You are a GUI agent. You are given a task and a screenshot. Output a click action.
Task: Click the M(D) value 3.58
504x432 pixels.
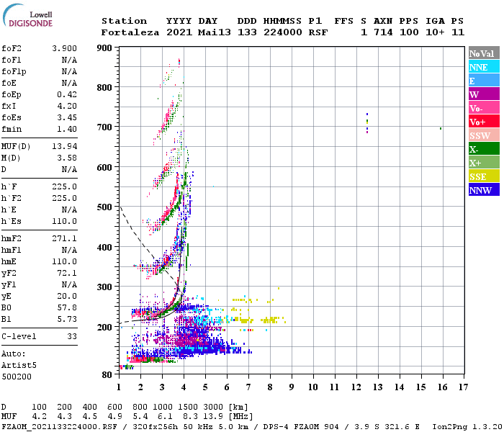[x=67, y=158]
